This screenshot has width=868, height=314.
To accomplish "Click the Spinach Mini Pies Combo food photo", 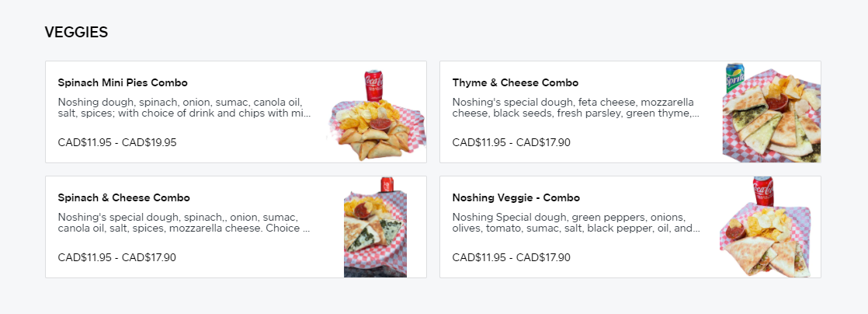I will 377,123.
